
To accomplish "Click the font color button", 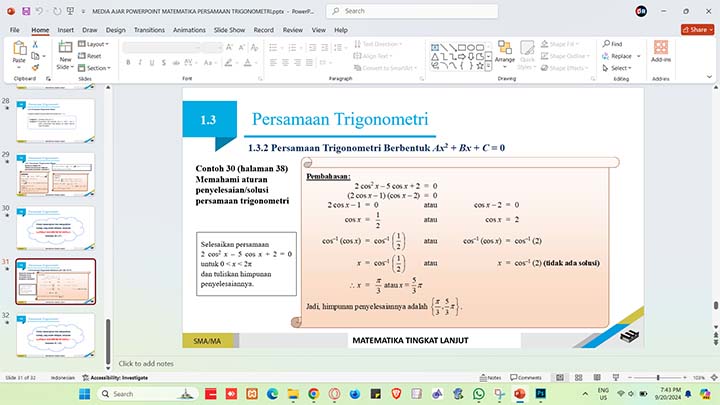I will 248,62.
